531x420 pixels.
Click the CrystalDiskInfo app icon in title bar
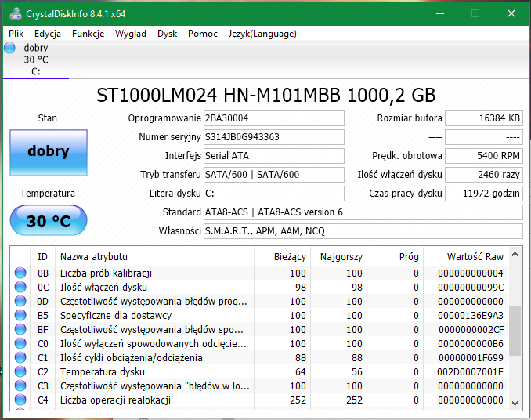16,13
